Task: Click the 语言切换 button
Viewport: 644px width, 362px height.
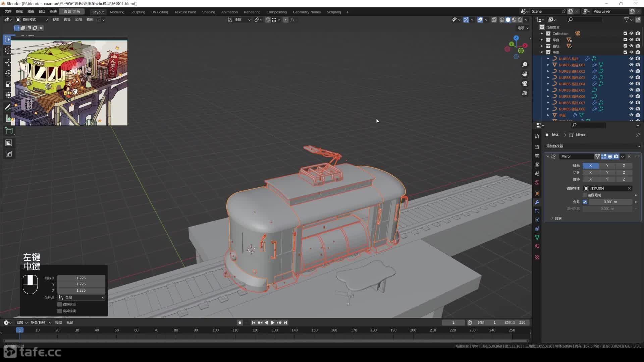Action: (x=72, y=11)
